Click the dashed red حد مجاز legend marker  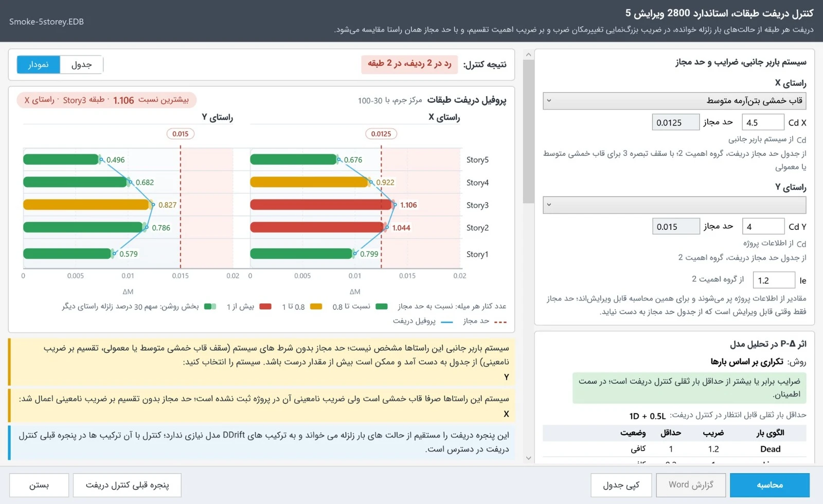500,322
